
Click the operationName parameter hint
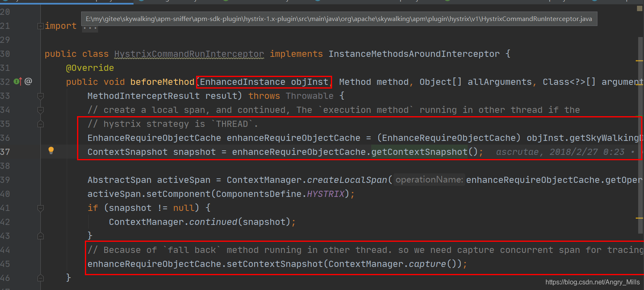tap(429, 180)
